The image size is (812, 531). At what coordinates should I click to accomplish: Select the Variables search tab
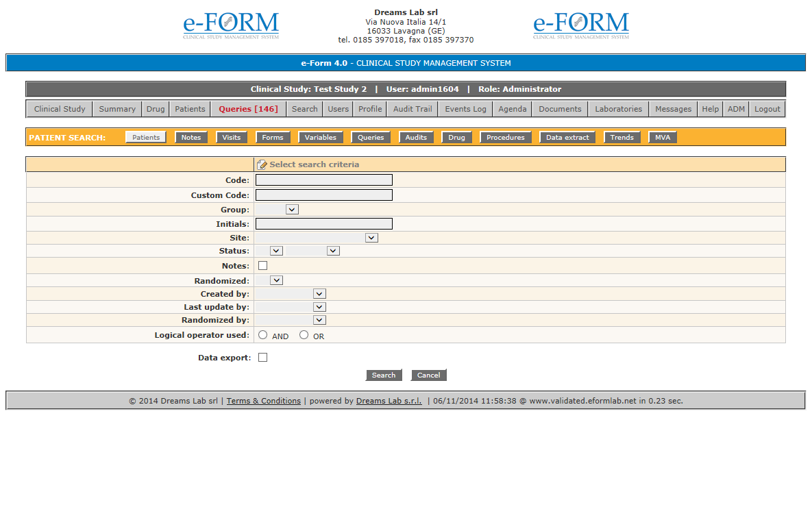320,138
